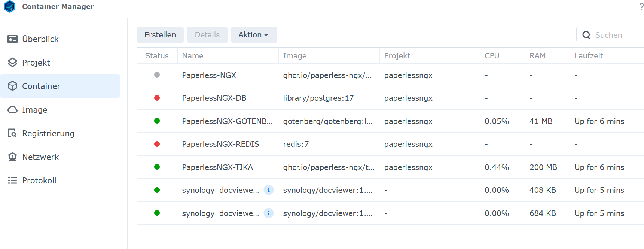Click paperlessngx project in Paperless-NGX row

click(x=408, y=75)
